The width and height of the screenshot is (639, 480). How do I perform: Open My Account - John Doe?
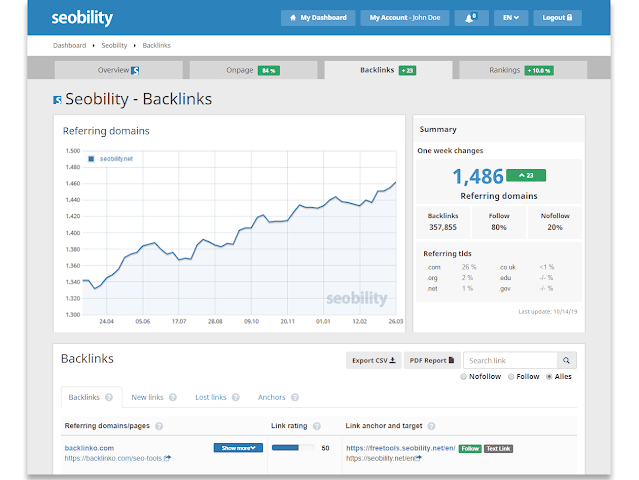(x=405, y=18)
